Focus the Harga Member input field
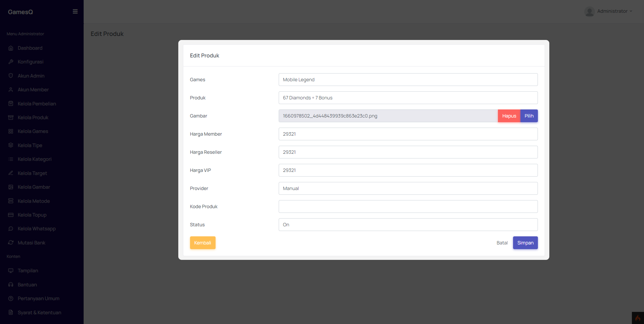This screenshot has width=644, height=324. coord(408,134)
